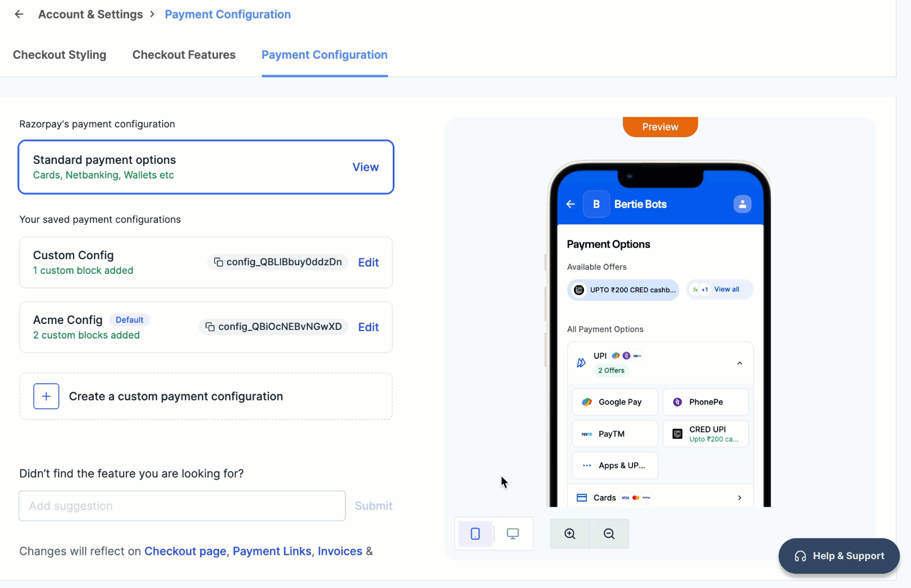Click '1 custom block added' text
Viewport: 911px width, 588px height.
coord(83,271)
